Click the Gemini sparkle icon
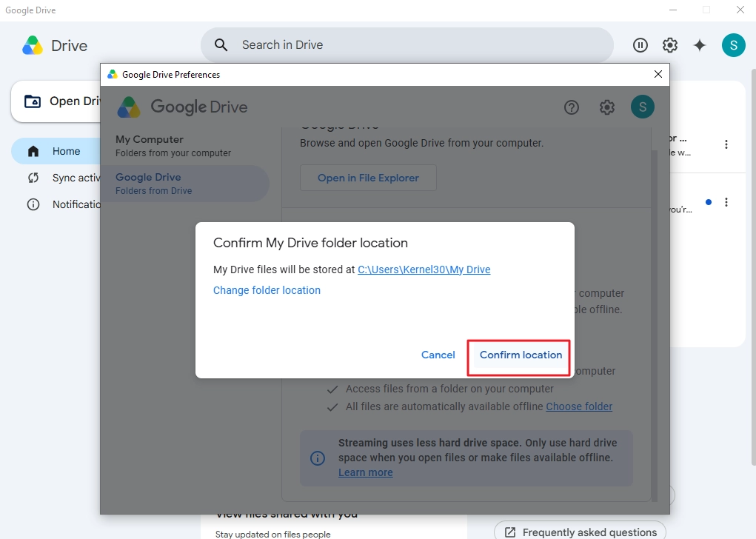Image resolution: width=756 pixels, height=539 pixels. (x=699, y=45)
